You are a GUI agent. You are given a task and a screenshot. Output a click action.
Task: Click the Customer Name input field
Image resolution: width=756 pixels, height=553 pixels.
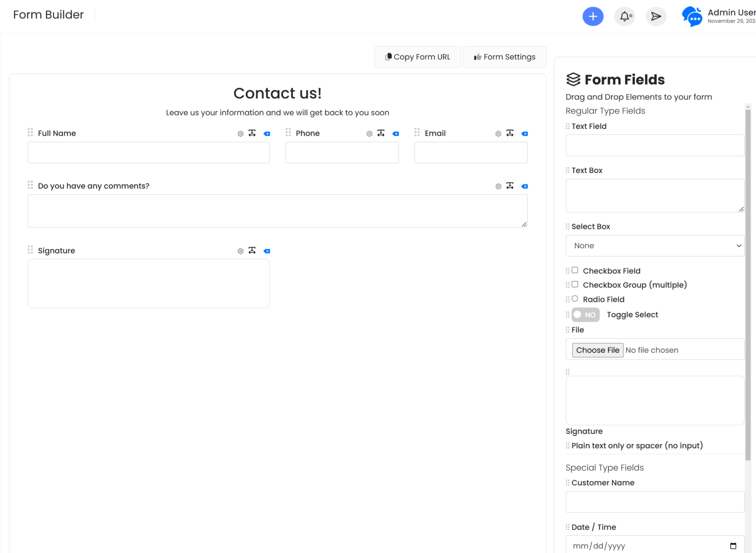click(655, 502)
